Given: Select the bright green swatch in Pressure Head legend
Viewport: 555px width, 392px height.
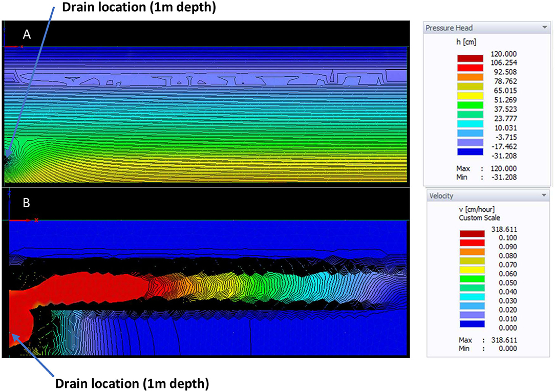Looking at the screenshot, I should click(470, 105).
